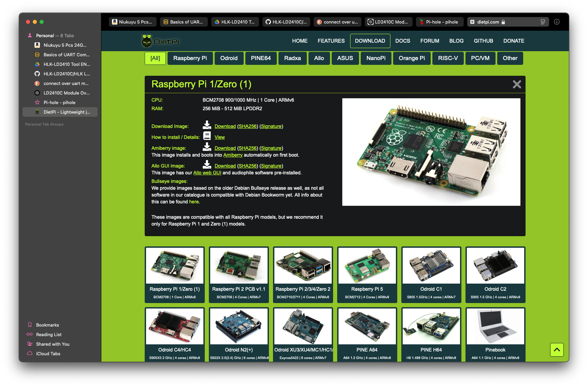Select the connect over uart tab

[x=337, y=22]
